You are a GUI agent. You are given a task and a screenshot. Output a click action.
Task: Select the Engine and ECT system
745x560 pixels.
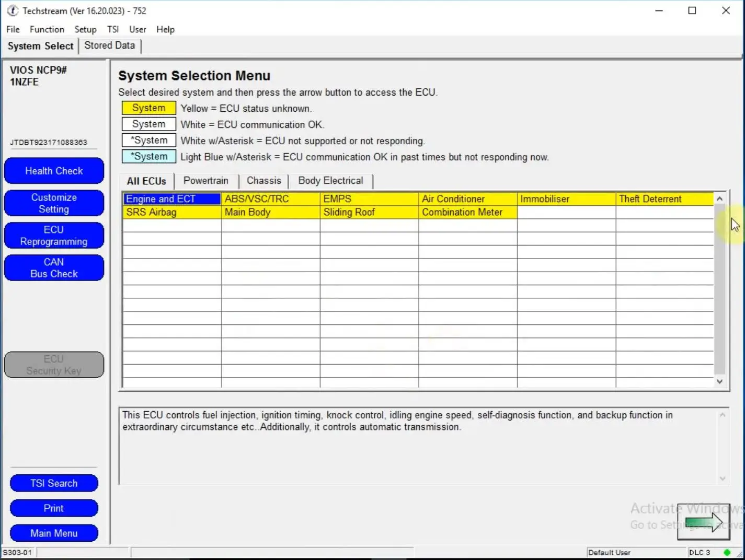[x=172, y=199]
